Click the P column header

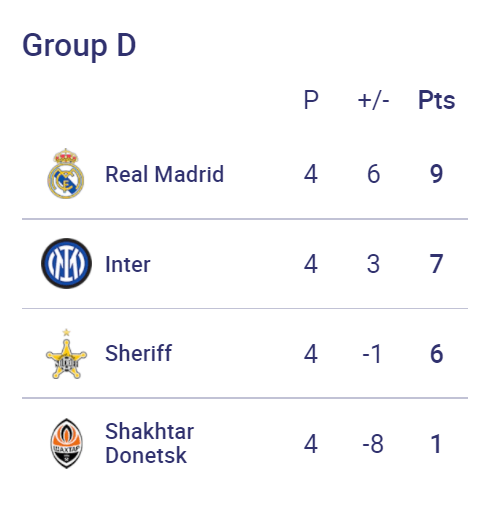[x=311, y=100]
